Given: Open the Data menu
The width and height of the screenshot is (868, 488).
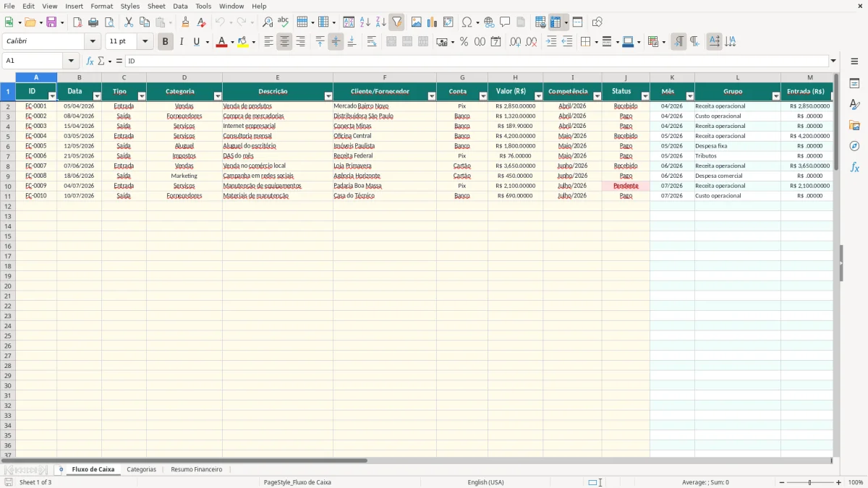Looking at the screenshot, I should (180, 6).
